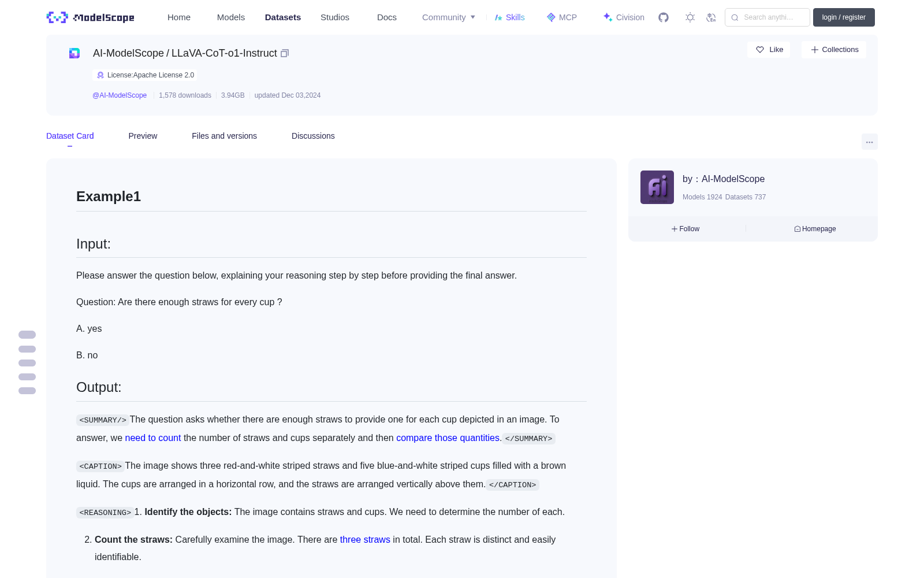Click the 'updated Dec 03,2024' text
Image resolution: width=924 pixels, height=578 pixels.
288,95
